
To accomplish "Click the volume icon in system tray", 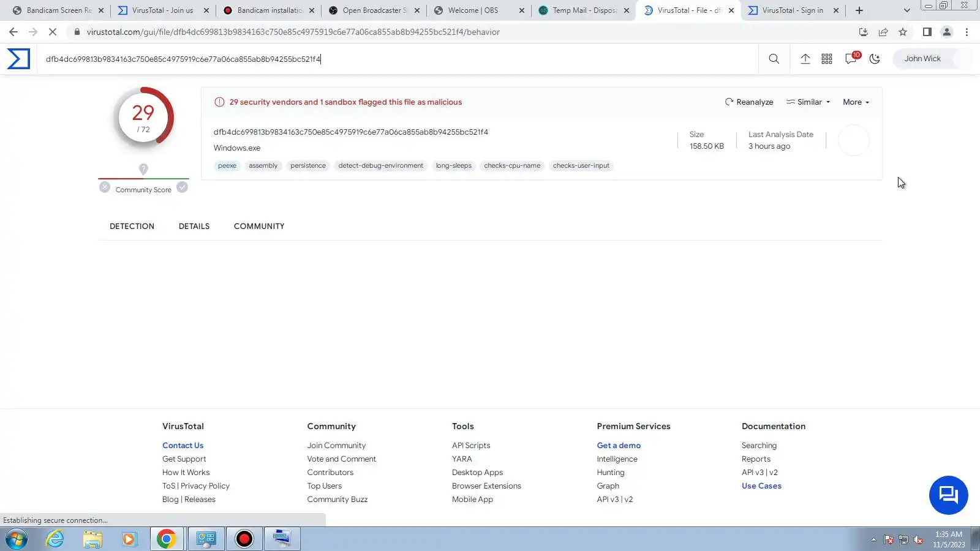I will click(x=918, y=540).
